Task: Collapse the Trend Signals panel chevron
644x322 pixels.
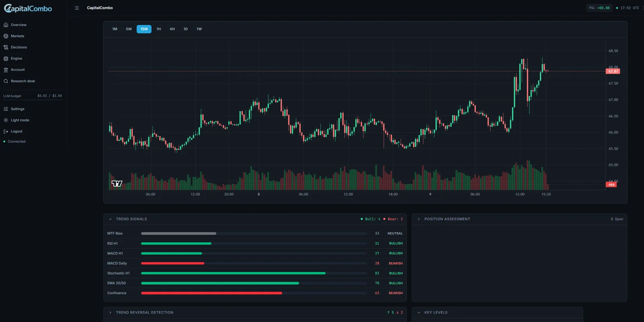Action: tap(110, 219)
